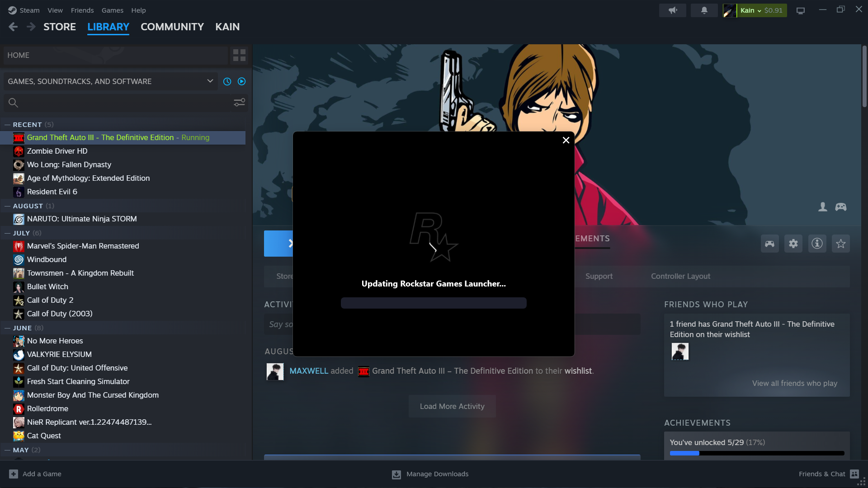The width and height of the screenshot is (868, 488).
Task: Click the Zombie Driver HD game icon
Action: (x=19, y=151)
